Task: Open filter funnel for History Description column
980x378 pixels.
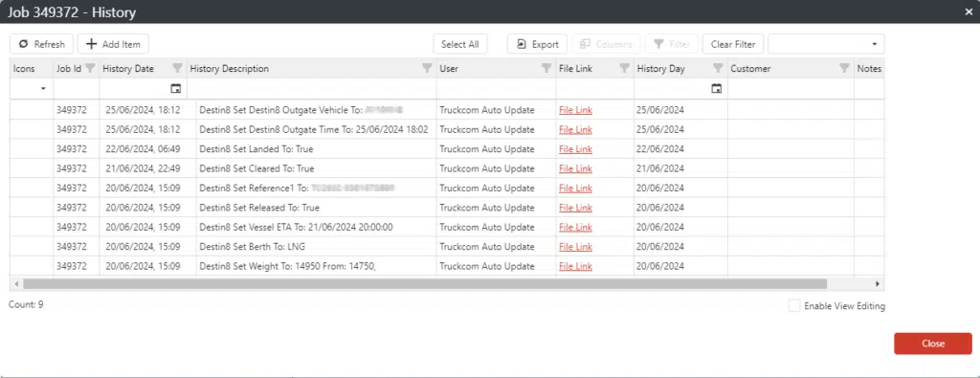Action: point(428,68)
